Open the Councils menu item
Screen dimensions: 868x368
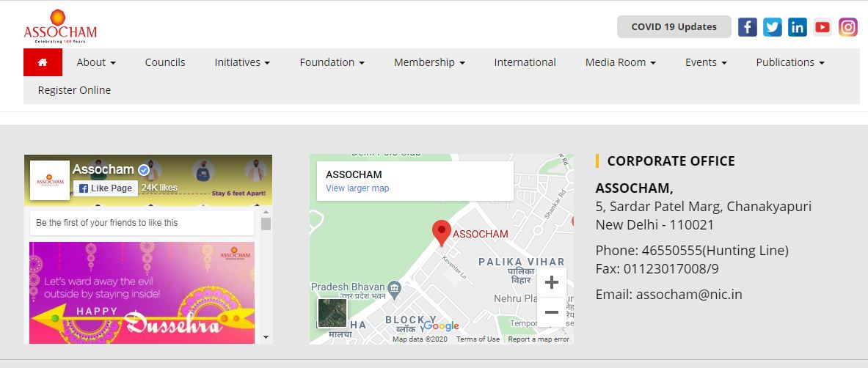click(x=165, y=62)
